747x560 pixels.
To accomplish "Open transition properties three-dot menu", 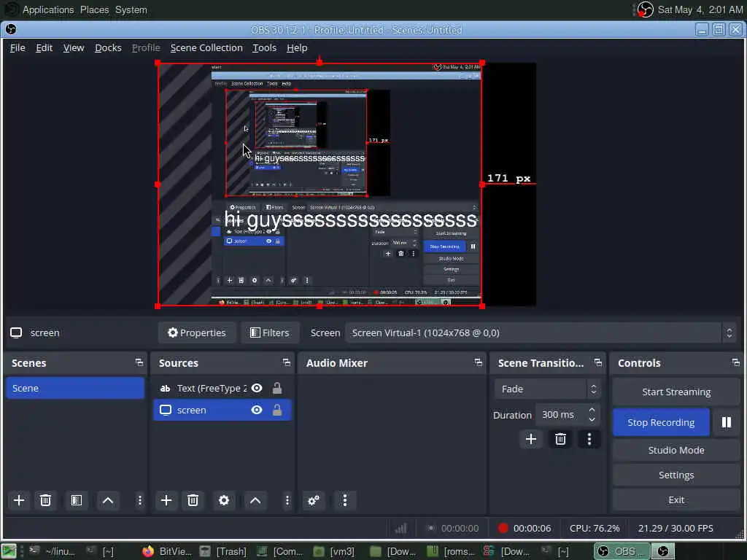I will pyautogui.click(x=589, y=439).
